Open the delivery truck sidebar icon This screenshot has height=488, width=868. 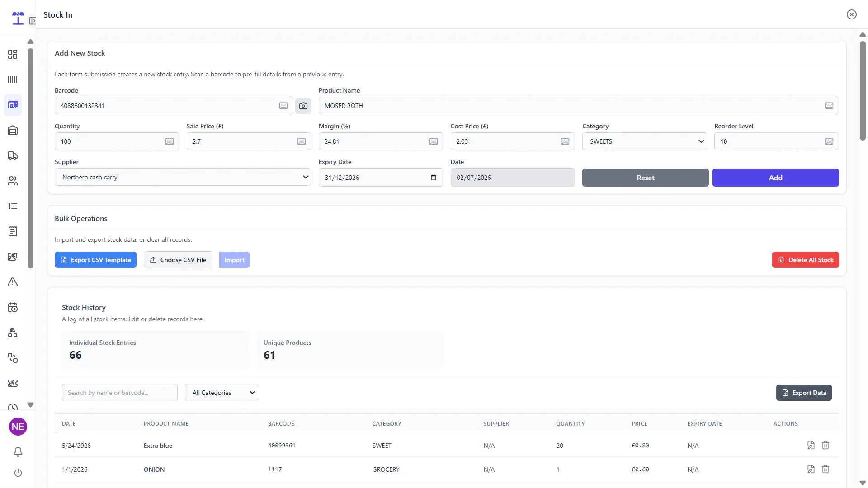tap(13, 155)
